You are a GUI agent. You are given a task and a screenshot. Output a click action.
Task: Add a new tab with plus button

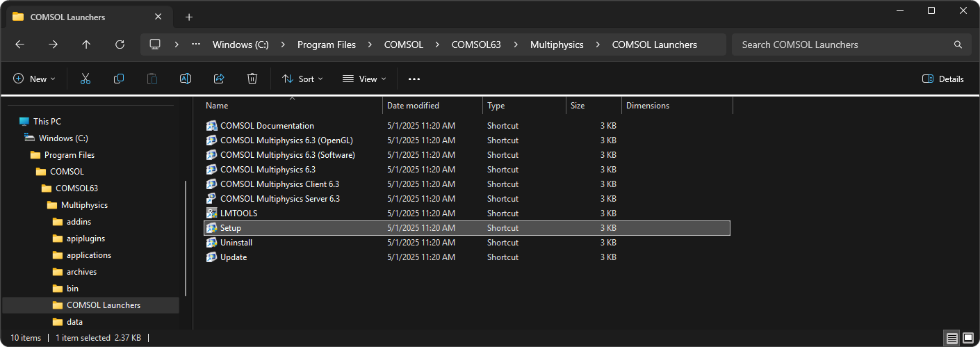pyautogui.click(x=189, y=17)
